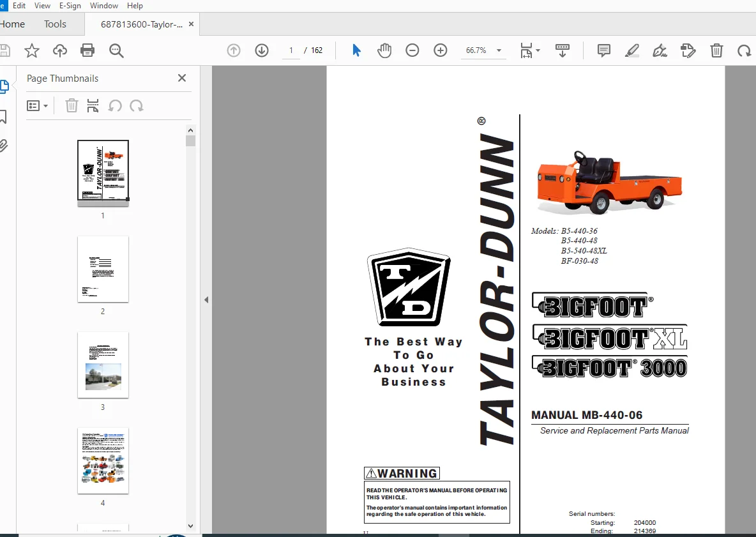The height and width of the screenshot is (537, 756).
Task: Click the rotate icon in main toolbar
Action: click(x=745, y=50)
